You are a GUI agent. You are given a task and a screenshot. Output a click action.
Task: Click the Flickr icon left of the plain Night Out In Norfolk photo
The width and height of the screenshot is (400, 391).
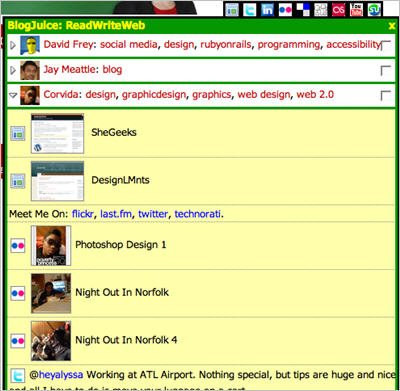point(18,293)
